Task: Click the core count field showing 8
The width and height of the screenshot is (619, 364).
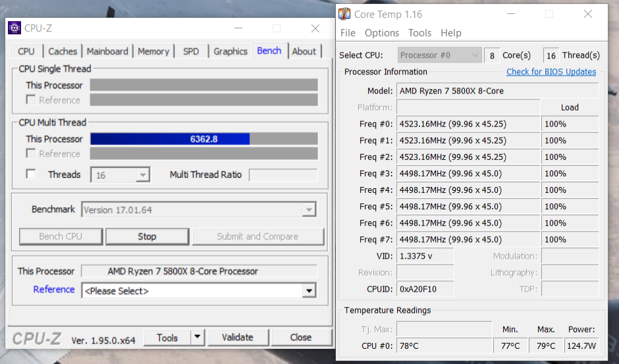Action: (x=492, y=56)
